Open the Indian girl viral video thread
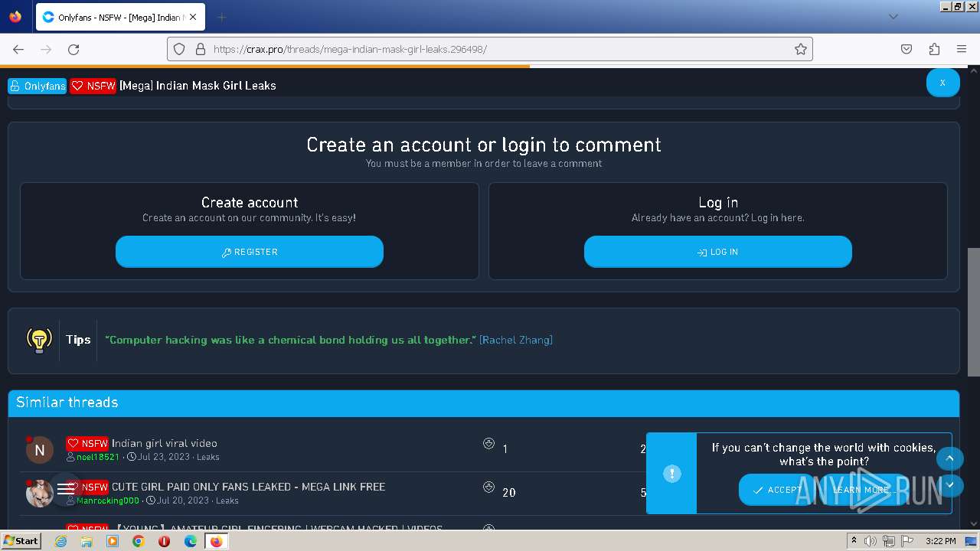This screenshot has width=980, height=551. (165, 443)
